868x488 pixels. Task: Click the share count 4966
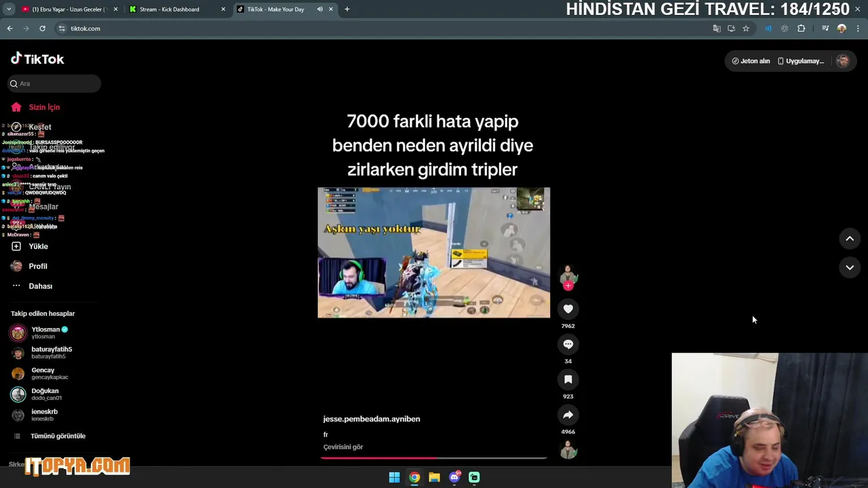[568, 432]
